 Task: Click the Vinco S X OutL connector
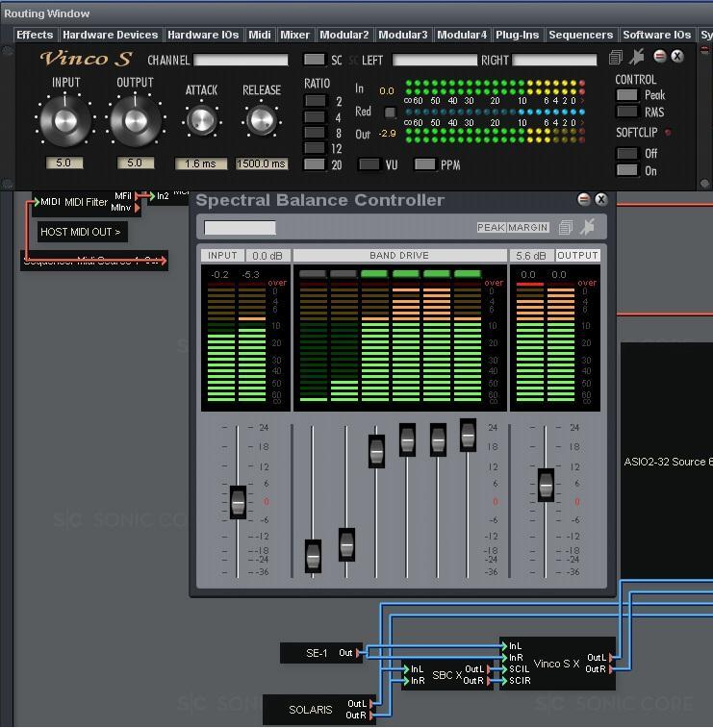click(612, 658)
